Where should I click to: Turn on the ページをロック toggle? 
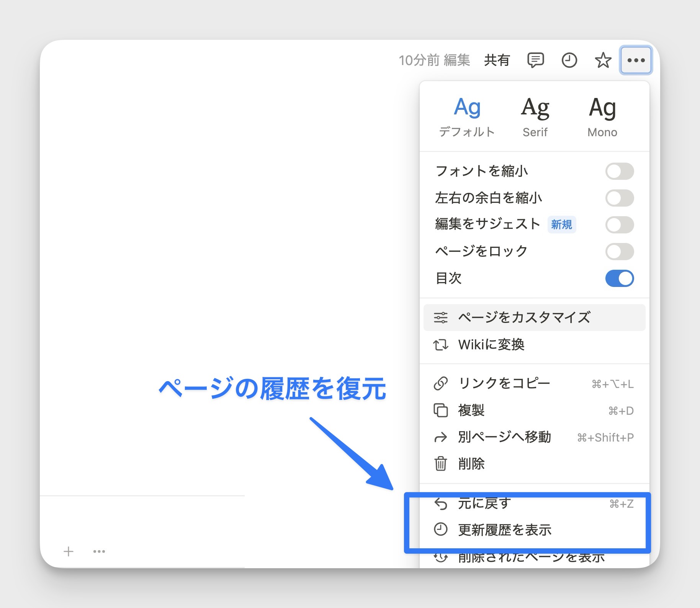click(x=619, y=251)
